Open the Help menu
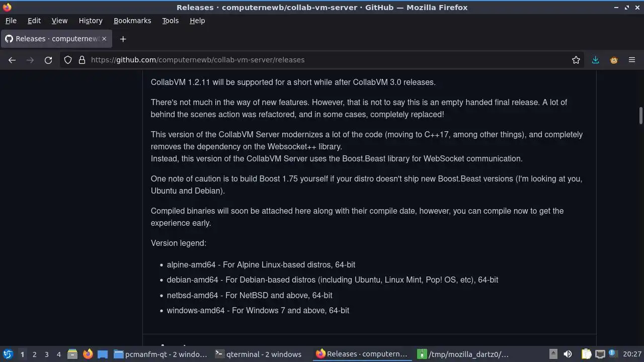Image resolution: width=644 pixels, height=362 pixels. tap(197, 21)
